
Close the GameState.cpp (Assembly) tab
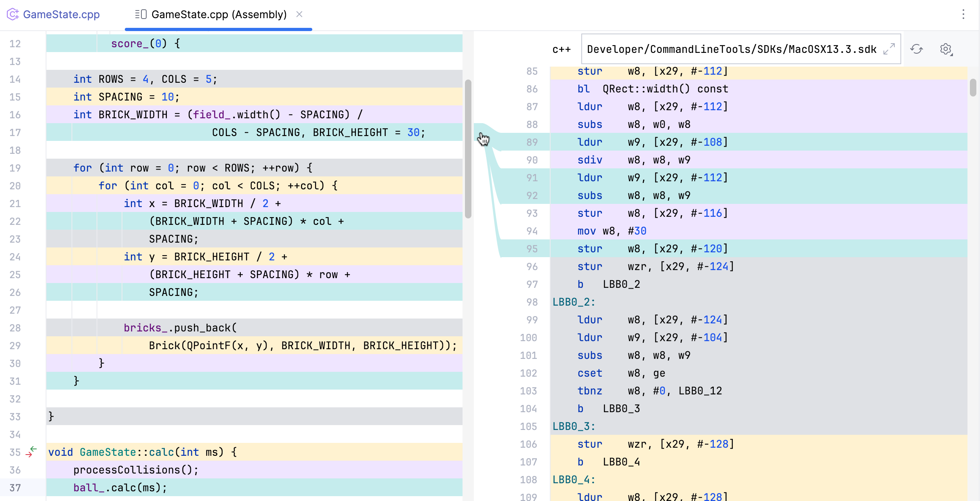click(299, 14)
